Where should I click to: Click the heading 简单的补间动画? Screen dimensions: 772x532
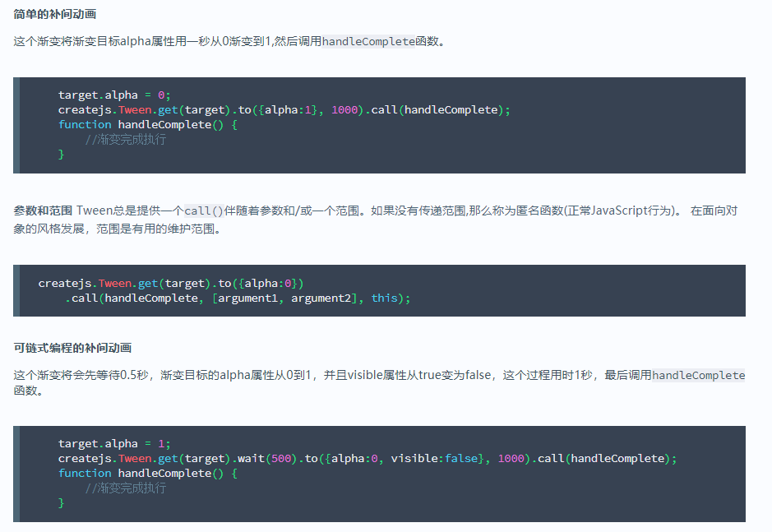[54, 14]
